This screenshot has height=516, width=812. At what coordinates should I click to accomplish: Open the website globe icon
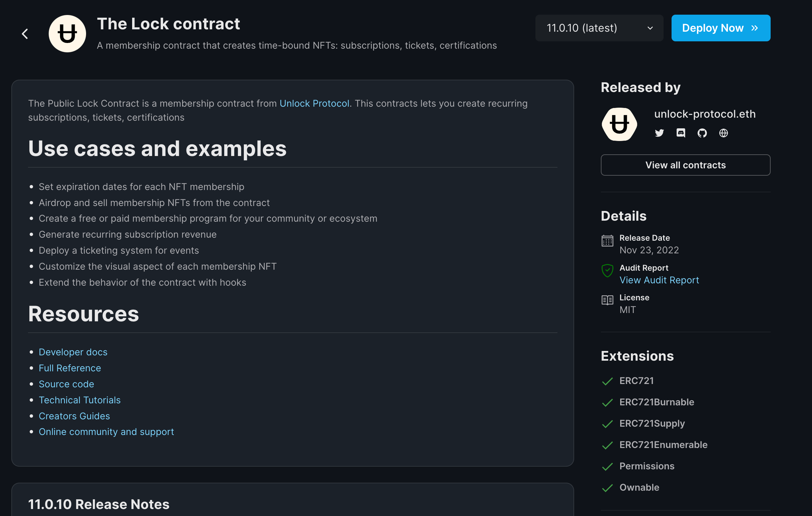point(724,133)
